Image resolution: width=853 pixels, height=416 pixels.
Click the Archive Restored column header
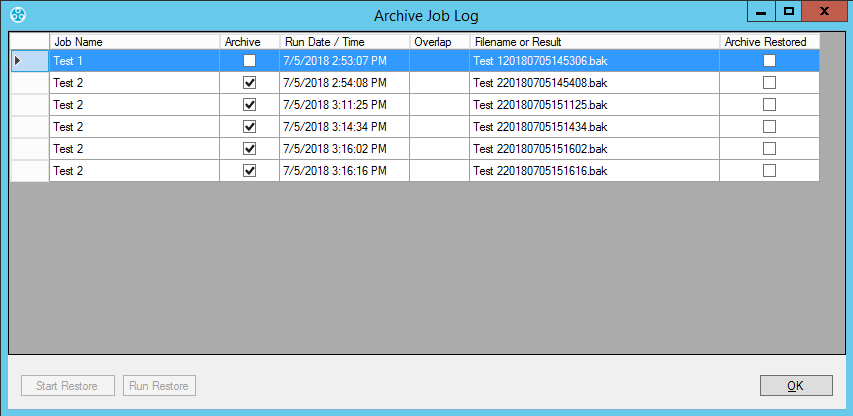click(768, 42)
